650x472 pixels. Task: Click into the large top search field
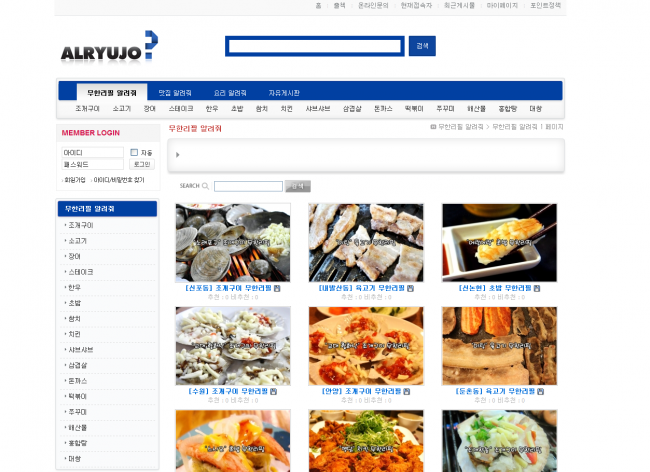(x=315, y=46)
